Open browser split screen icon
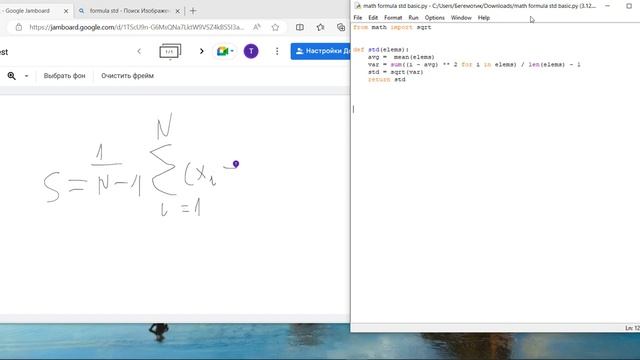The width and height of the screenshot is (640, 360). coord(300,27)
